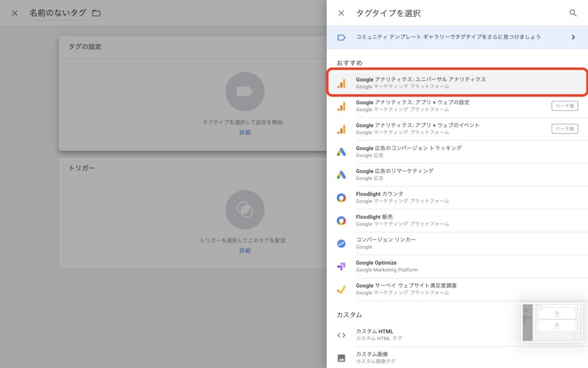Click the アプリ + ウェブの設定 analytics icon
Screen dimensions: 588x368
341,106
